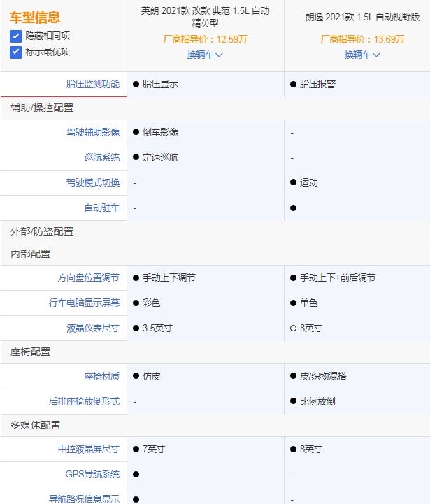Viewport: 430px width, 504px height.
Task: Select the GPS导航系统 parameter link
Action: tap(93, 474)
